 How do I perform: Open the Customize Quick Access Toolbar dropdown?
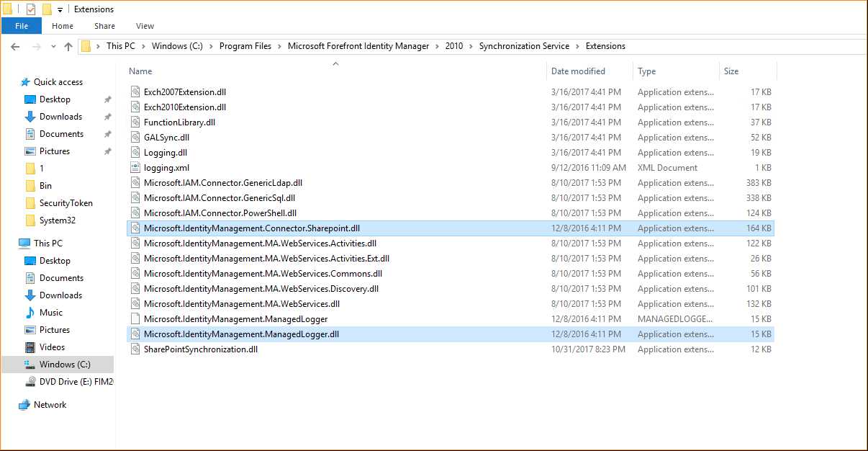pyautogui.click(x=59, y=10)
